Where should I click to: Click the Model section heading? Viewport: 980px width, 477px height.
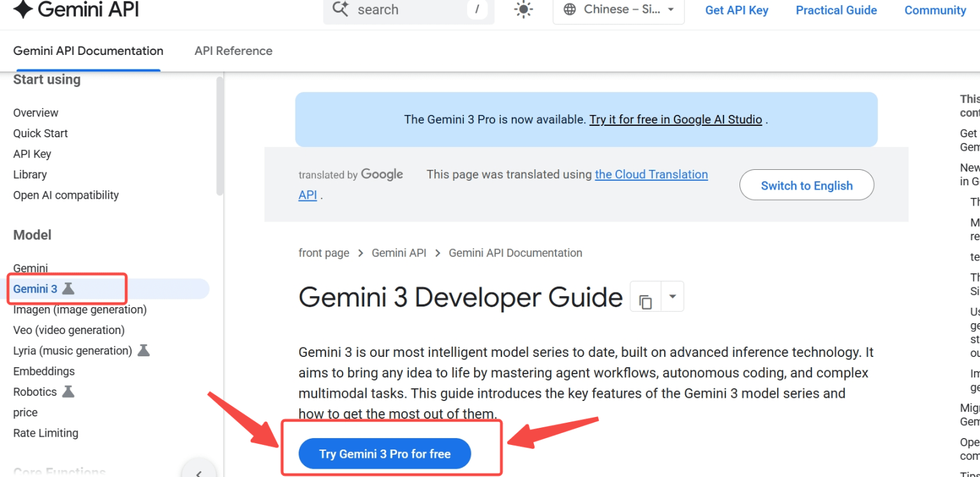[x=33, y=235]
